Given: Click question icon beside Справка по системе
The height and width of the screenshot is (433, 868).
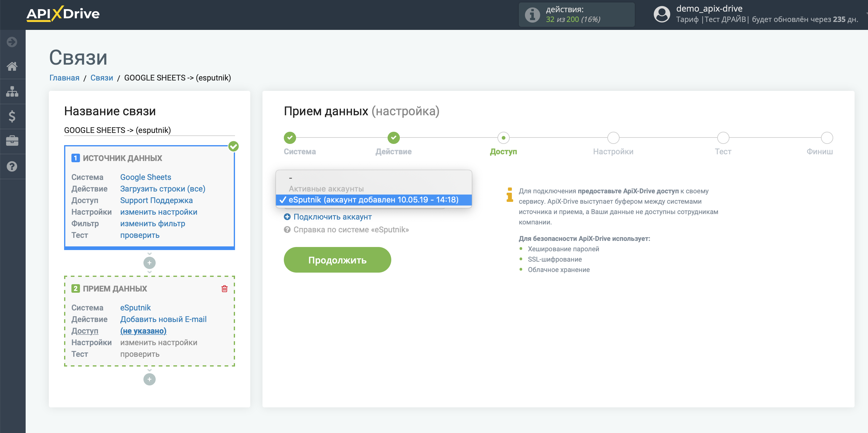Looking at the screenshot, I should click(x=287, y=230).
